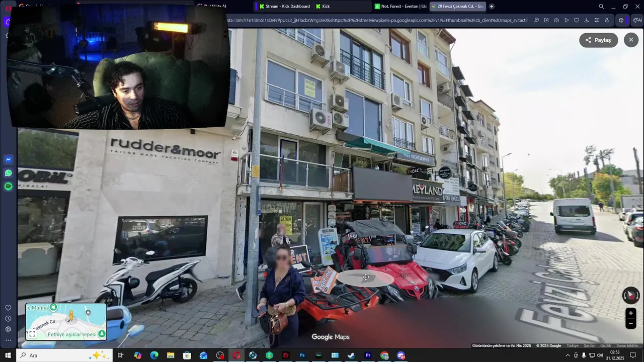Switch to Stream - Kick Dashboard tab
644x362 pixels.
[285, 6]
